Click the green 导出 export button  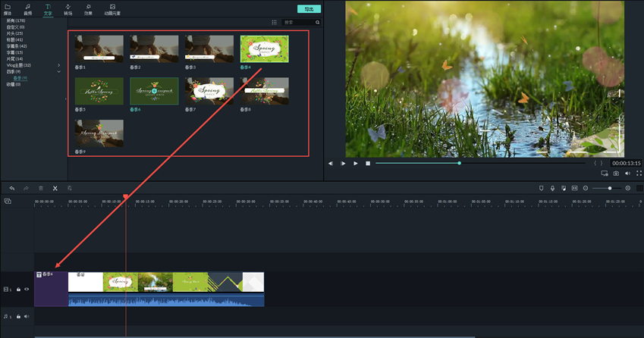coord(309,9)
